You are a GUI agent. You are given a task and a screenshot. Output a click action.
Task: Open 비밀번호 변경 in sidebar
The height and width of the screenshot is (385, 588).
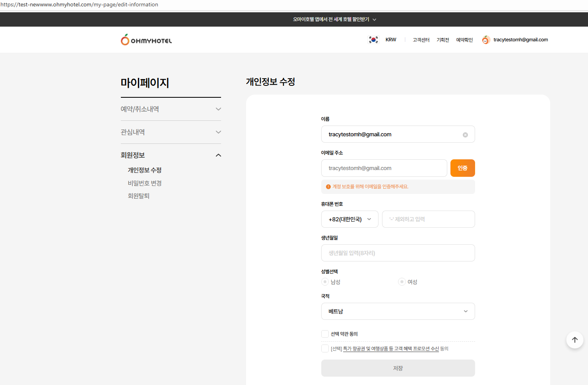pyautogui.click(x=145, y=183)
